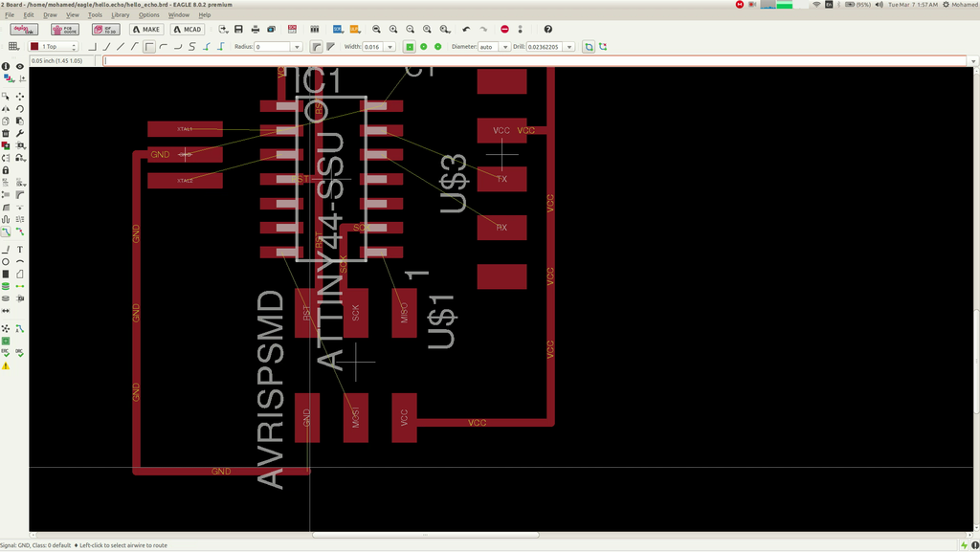Viewport: 980px width, 552px height.
Task: Select the straight miter style toggle
Action: coord(330,47)
